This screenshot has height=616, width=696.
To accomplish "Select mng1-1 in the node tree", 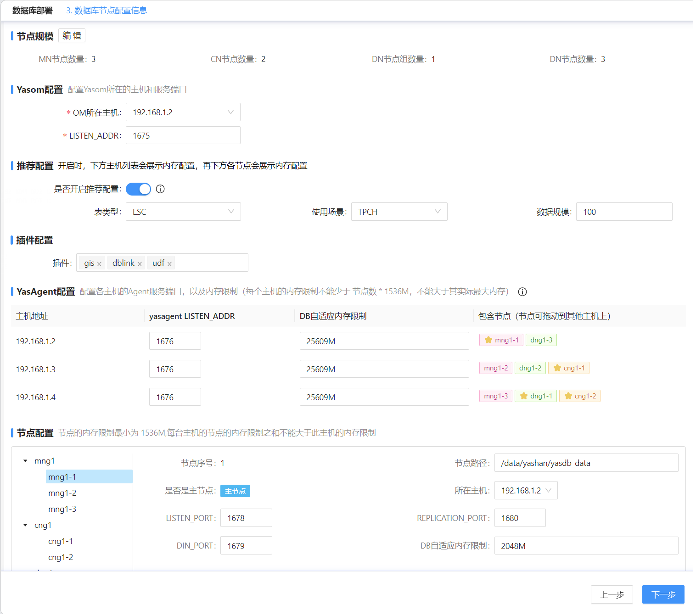I will pyautogui.click(x=89, y=477).
